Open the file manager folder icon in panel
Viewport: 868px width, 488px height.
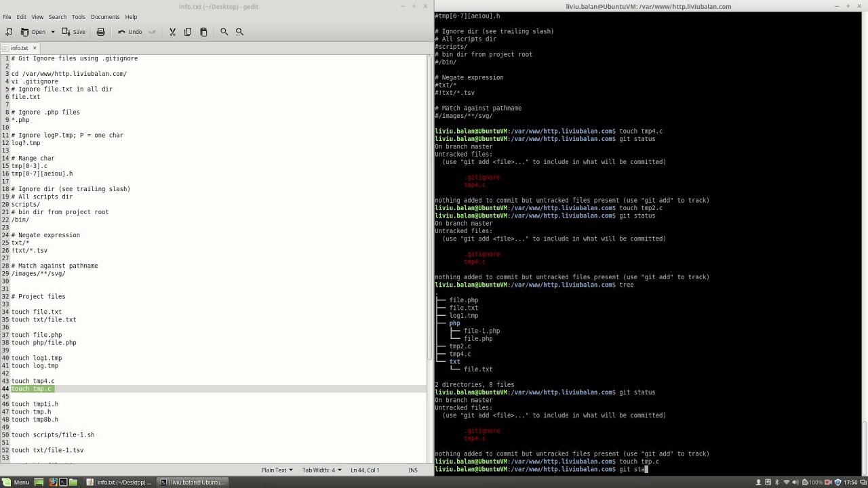tap(74, 483)
